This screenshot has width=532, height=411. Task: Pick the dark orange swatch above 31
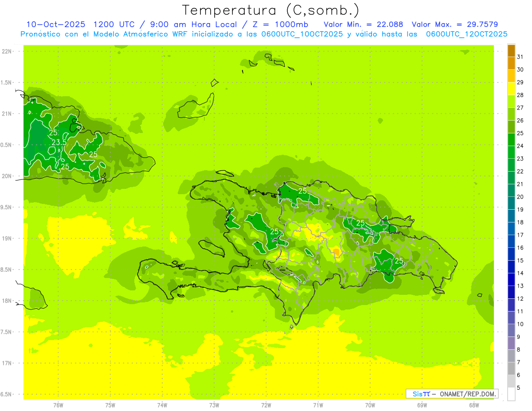511,51
